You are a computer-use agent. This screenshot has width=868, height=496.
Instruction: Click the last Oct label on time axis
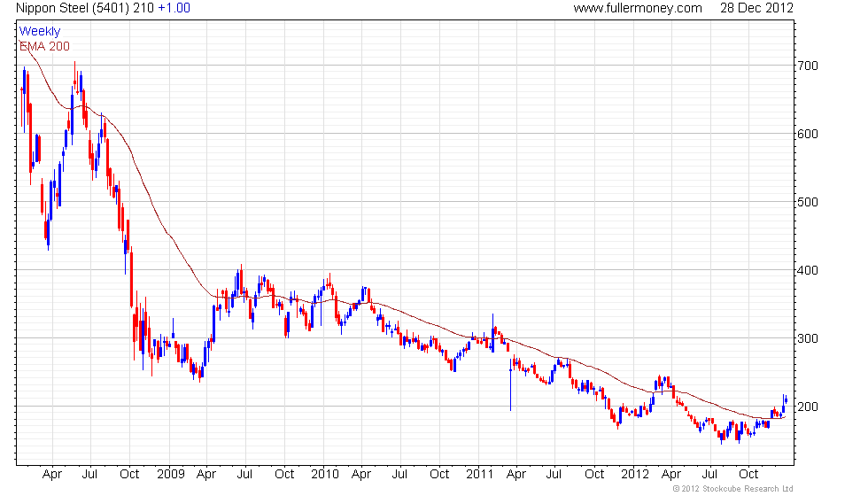(749, 475)
